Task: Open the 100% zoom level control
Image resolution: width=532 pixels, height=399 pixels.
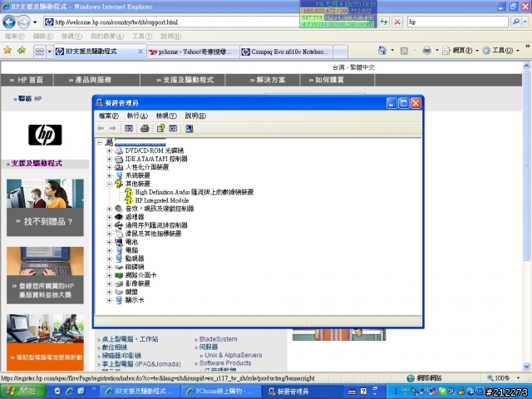Action: [504, 378]
